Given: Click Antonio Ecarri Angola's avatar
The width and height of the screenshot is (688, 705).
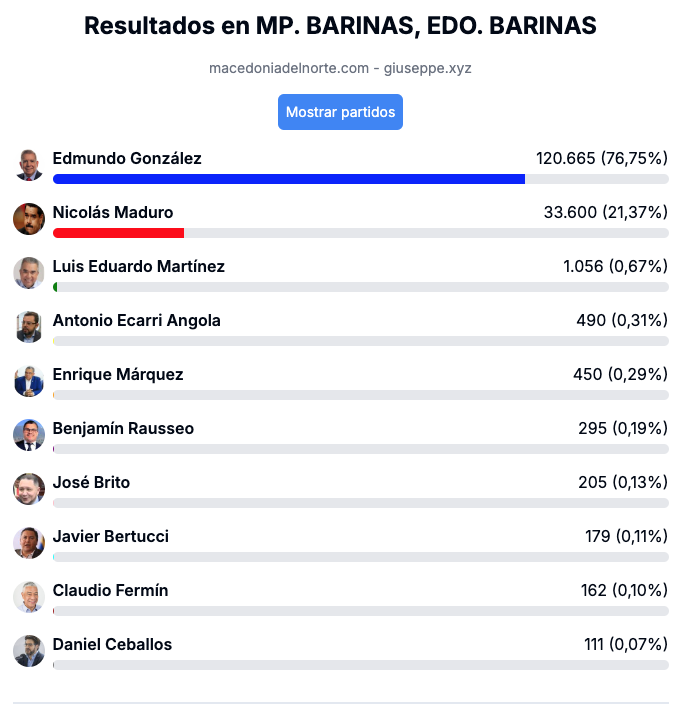Looking at the screenshot, I should [x=29, y=327].
